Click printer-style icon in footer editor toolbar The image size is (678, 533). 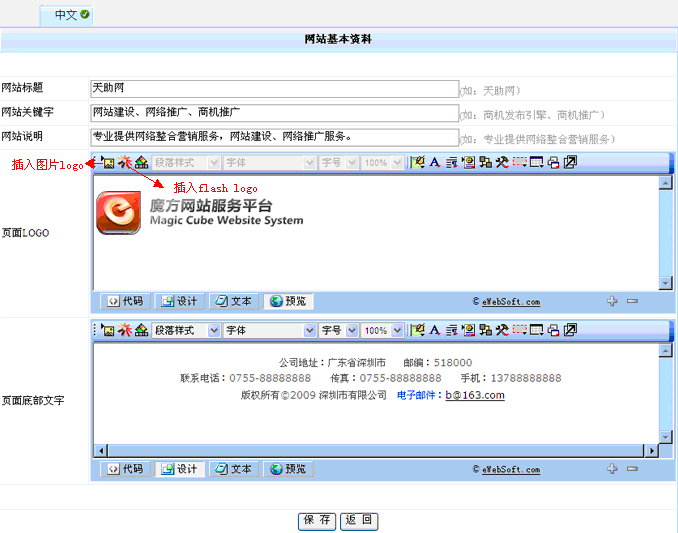pyautogui.click(x=553, y=330)
